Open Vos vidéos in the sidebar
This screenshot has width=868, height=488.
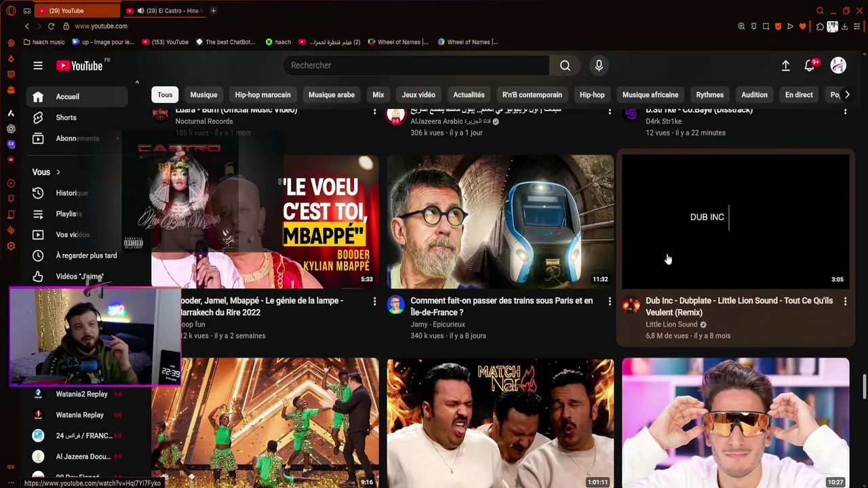coord(77,235)
